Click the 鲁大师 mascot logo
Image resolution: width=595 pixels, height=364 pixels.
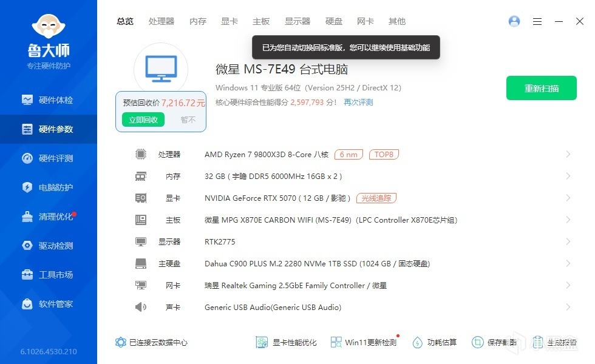point(49,26)
